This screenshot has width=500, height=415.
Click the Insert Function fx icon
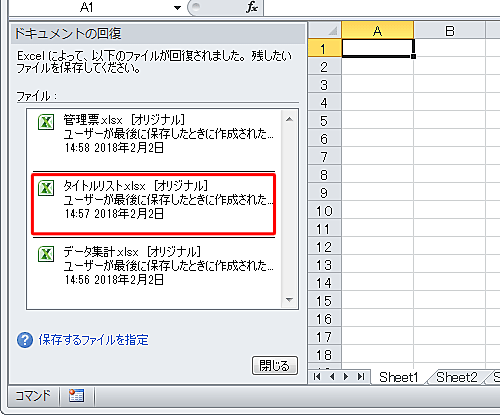coord(252,7)
